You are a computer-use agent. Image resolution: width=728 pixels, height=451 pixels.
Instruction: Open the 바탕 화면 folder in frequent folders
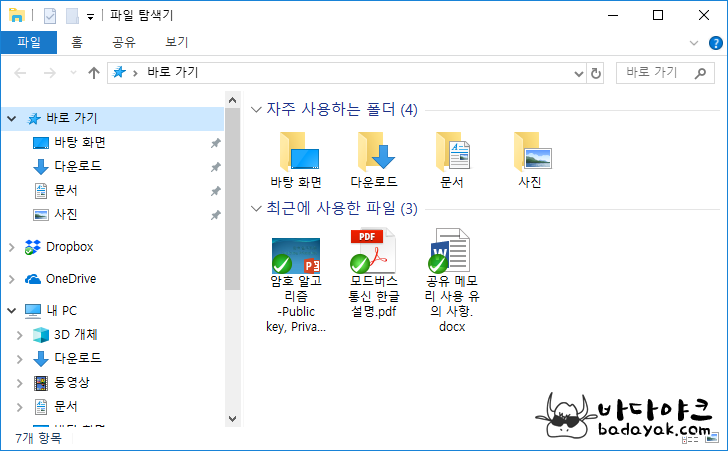pos(297,160)
